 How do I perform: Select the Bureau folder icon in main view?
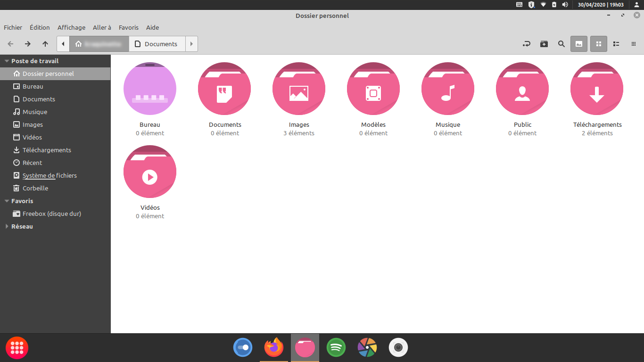point(150,89)
